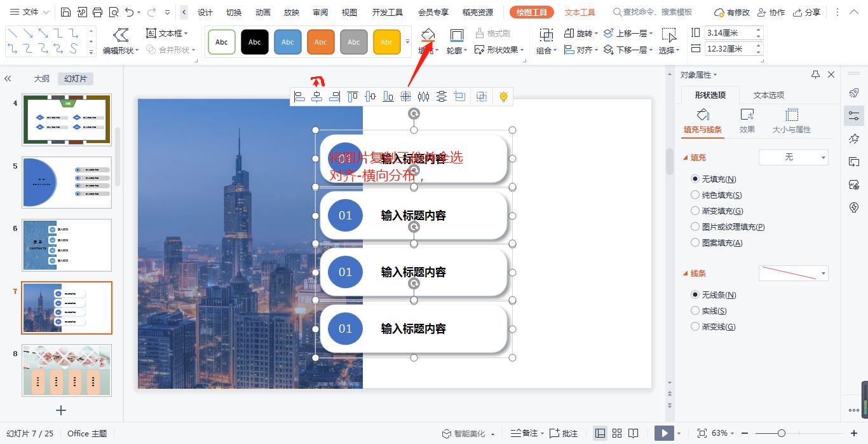Select No Line (无线条) radio button
The width and height of the screenshot is (868, 444).
pyautogui.click(x=695, y=295)
